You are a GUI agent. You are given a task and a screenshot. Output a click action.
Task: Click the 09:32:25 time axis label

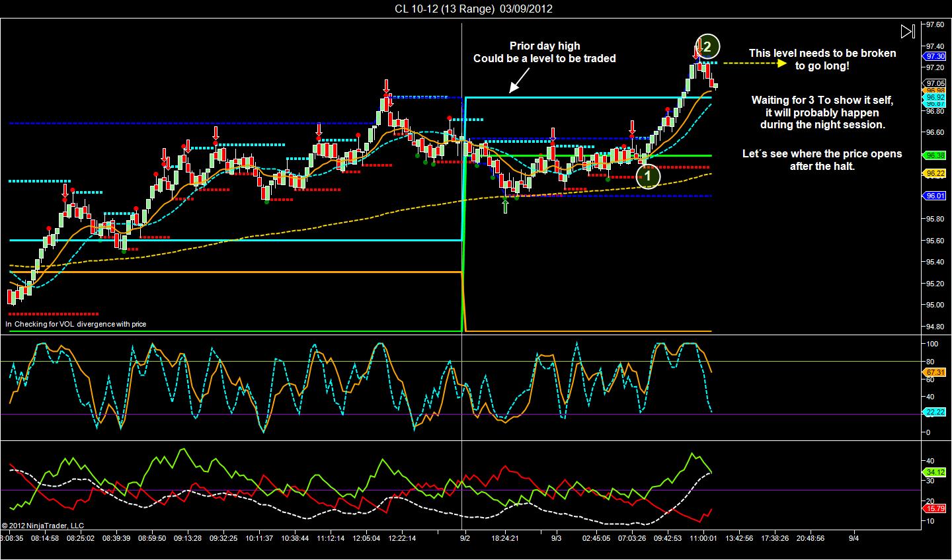coord(223,538)
